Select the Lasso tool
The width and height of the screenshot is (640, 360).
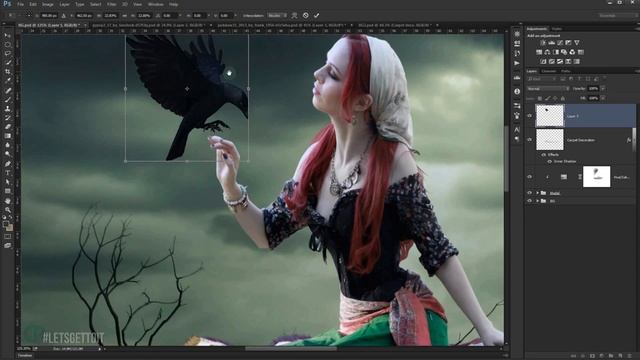tap(8, 53)
